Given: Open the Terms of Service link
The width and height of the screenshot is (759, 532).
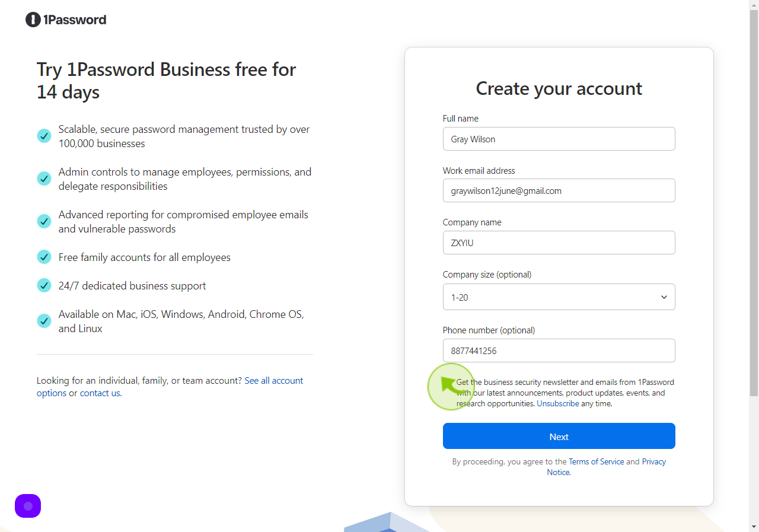Looking at the screenshot, I should pyautogui.click(x=597, y=461).
